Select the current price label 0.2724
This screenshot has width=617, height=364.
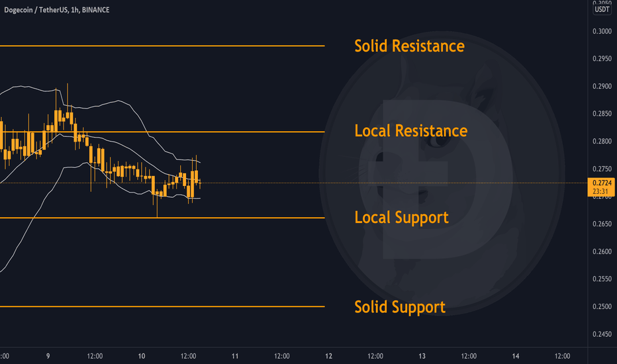pos(601,183)
